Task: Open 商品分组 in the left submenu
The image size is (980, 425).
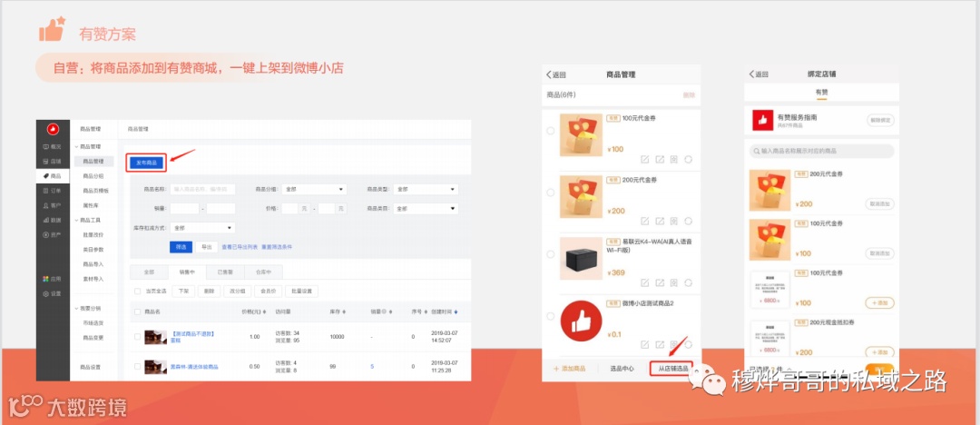Action: 93,176
